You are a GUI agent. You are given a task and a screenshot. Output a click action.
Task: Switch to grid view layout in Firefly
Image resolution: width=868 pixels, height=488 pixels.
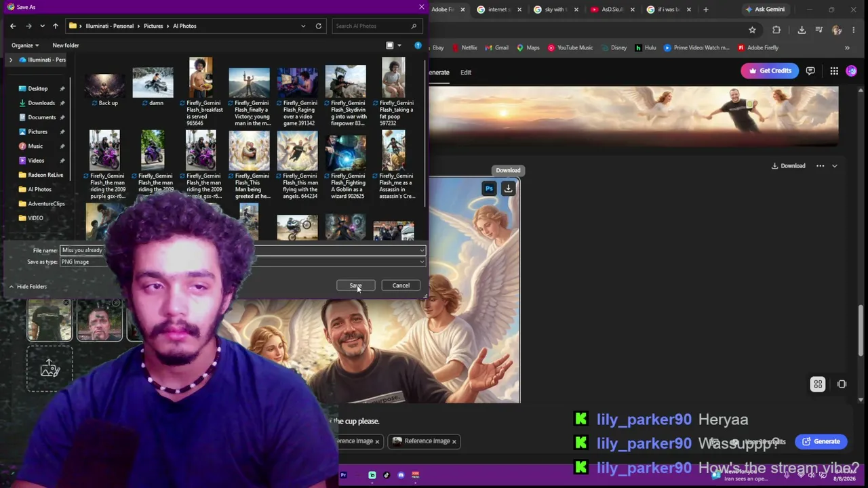[x=818, y=384]
